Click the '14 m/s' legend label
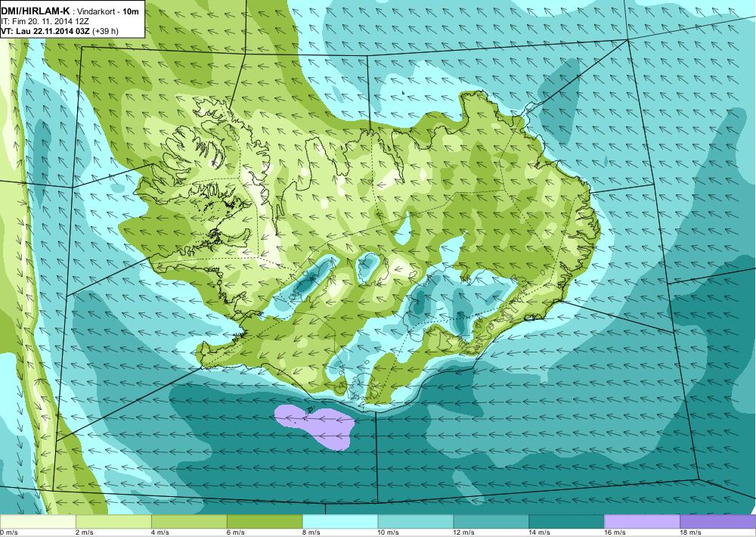 point(540,532)
